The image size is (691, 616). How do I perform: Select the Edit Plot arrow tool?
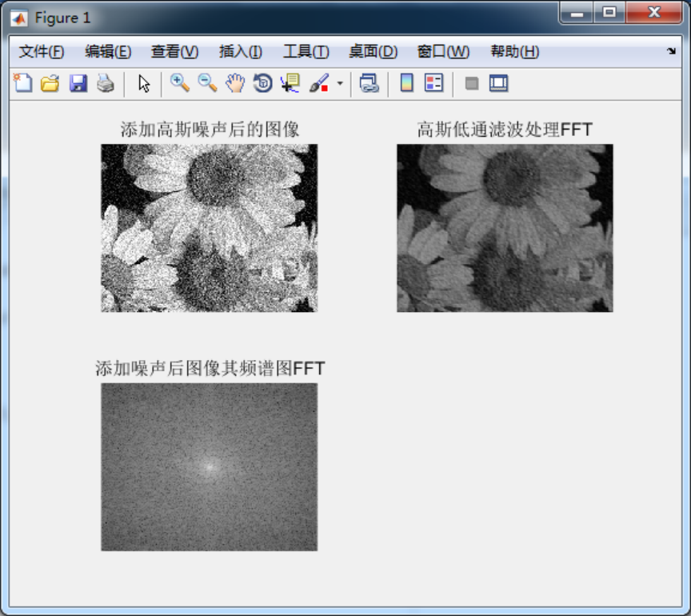pyautogui.click(x=144, y=82)
